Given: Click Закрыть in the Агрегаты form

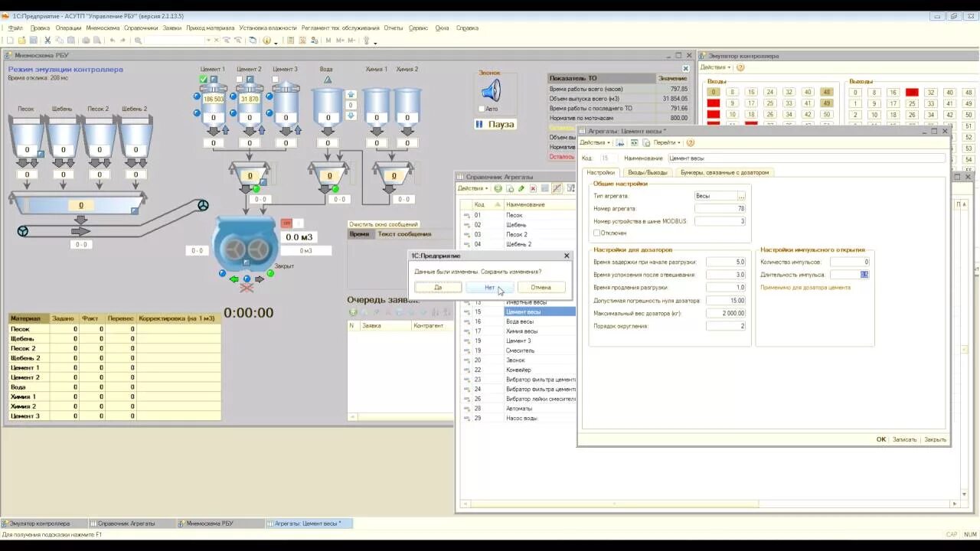Looking at the screenshot, I should 935,439.
